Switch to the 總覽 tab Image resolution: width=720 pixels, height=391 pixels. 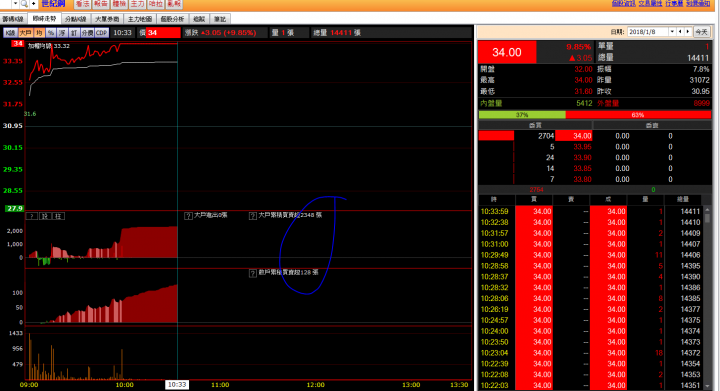[x=199, y=19]
